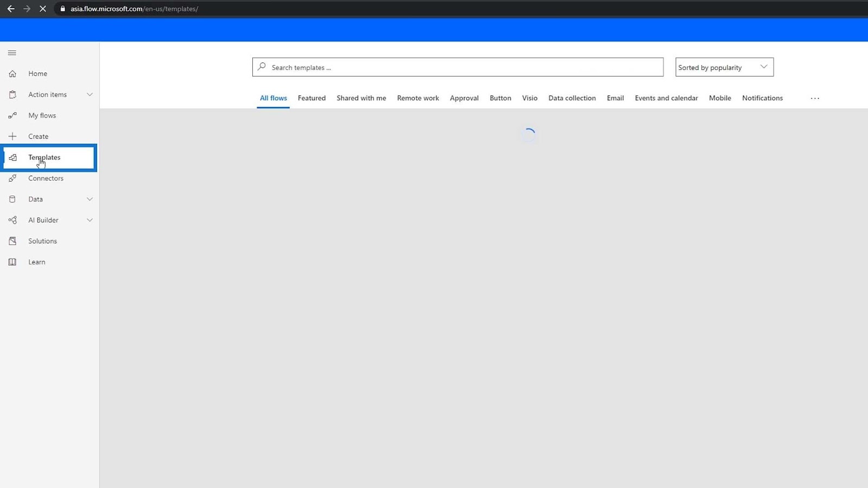
Task: Click the search magnifier icon
Action: tap(261, 67)
